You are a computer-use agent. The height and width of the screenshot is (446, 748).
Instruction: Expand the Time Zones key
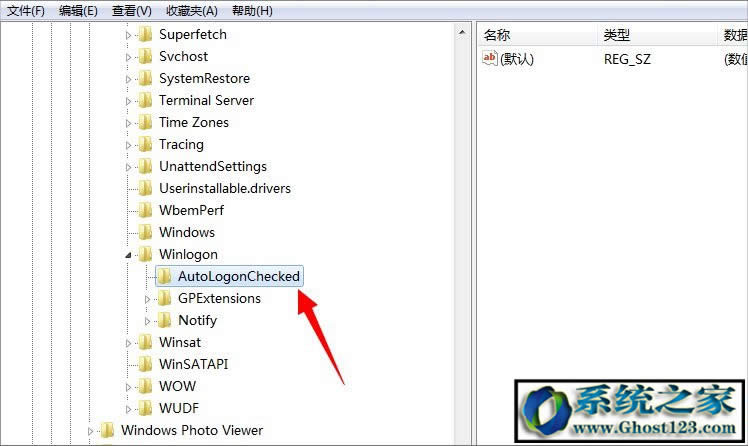128,123
